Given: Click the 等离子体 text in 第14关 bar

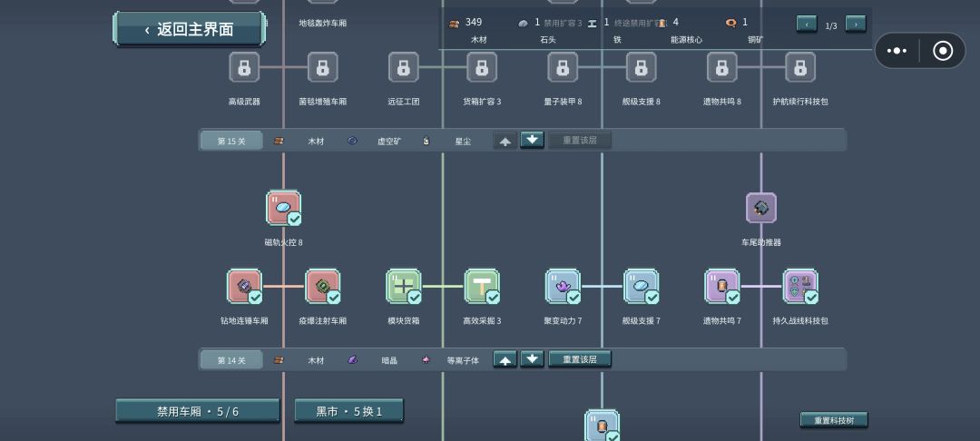Looking at the screenshot, I should coord(463,361).
